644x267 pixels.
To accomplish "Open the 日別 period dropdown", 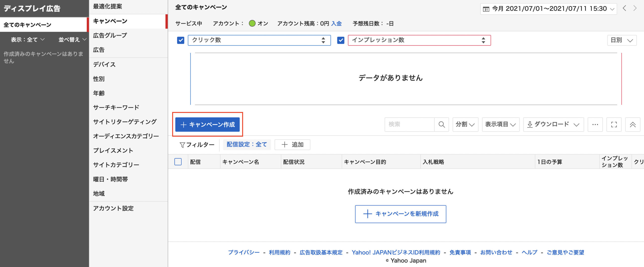I will [622, 40].
